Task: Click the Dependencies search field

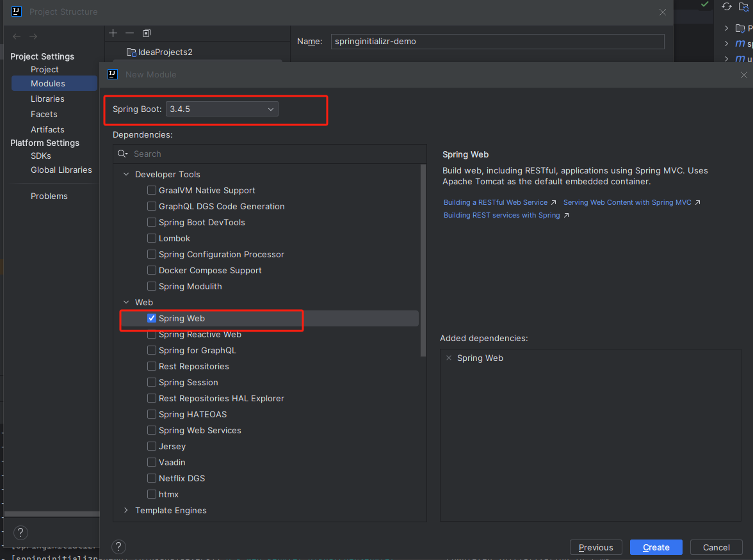Action: click(x=270, y=154)
